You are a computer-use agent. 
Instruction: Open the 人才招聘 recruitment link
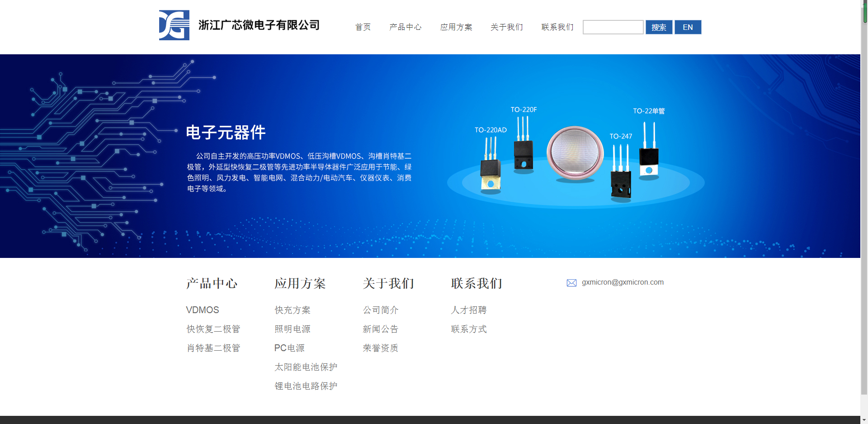[x=469, y=310]
